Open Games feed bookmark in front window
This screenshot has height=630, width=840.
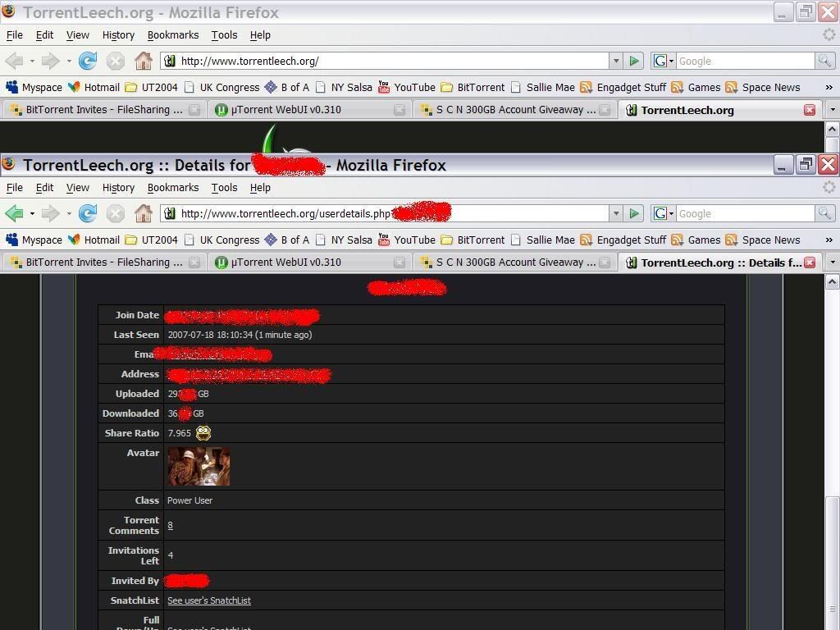[x=696, y=240]
